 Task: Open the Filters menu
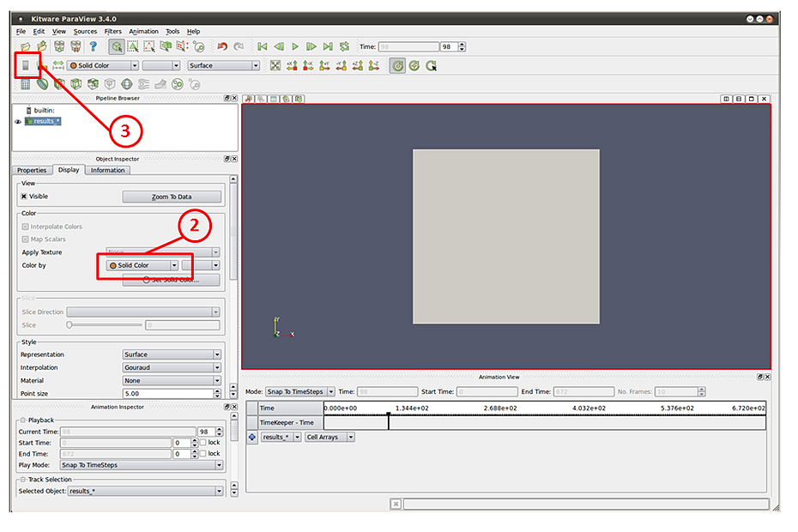(x=113, y=32)
